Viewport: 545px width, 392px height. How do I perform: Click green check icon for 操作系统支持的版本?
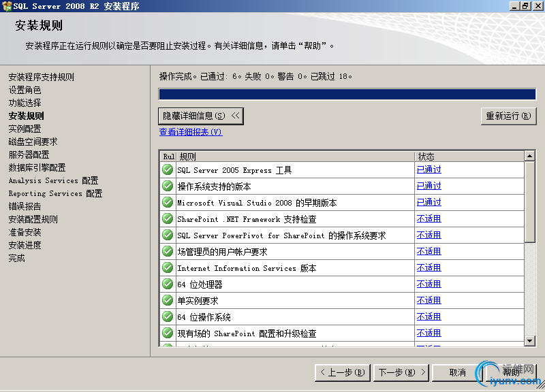(168, 186)
